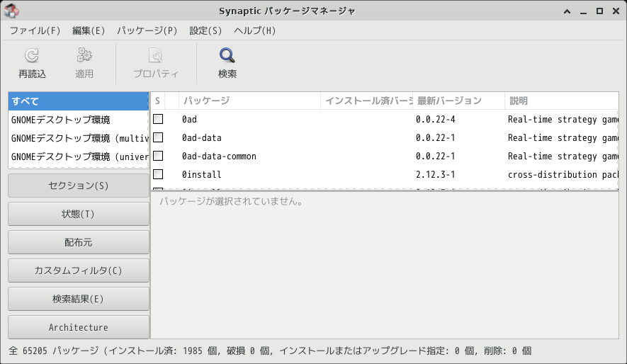This screenshot has height=364, width=627.
Task: Sort by the S status column header
Action: point(157,101)
